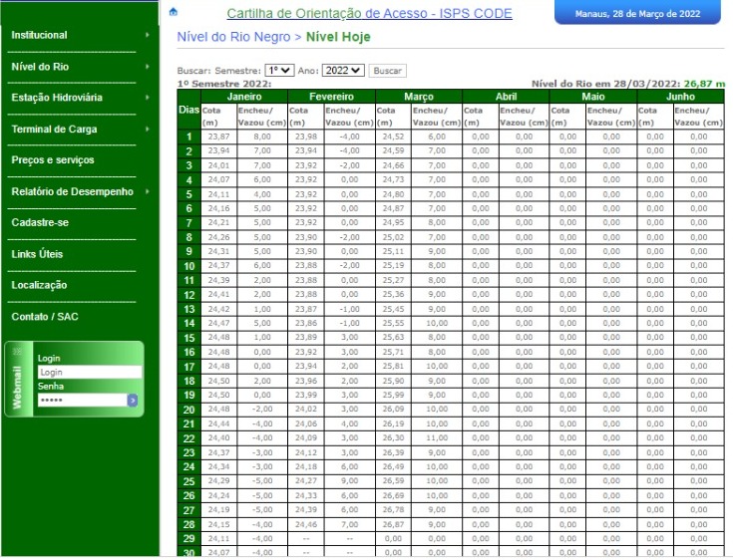Open Cartilha de Orientação de Acesso link

click(369, 14)
